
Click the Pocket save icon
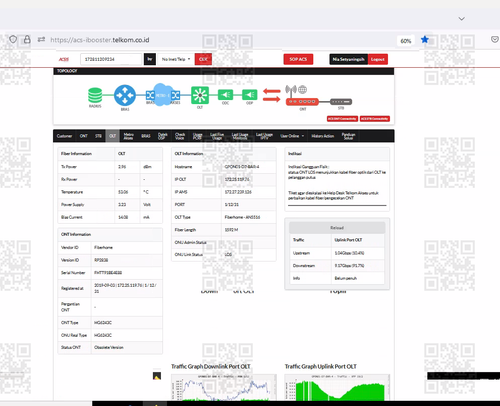click(495, 40)
